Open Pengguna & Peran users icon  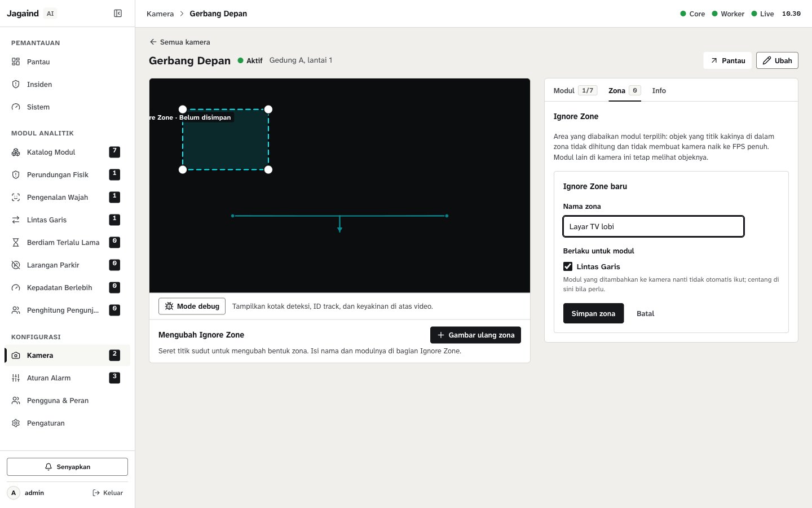click(x=16, y=400)
